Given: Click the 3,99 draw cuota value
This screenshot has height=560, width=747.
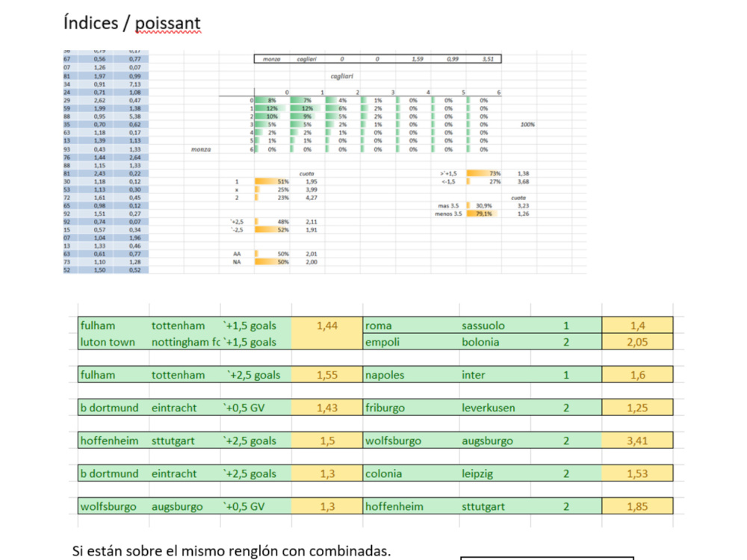Looking at the screenshot, I should point(311,190).
